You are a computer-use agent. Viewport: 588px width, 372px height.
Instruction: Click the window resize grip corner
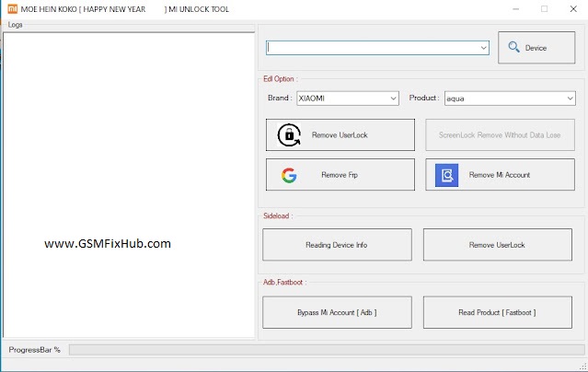[583, 366]
